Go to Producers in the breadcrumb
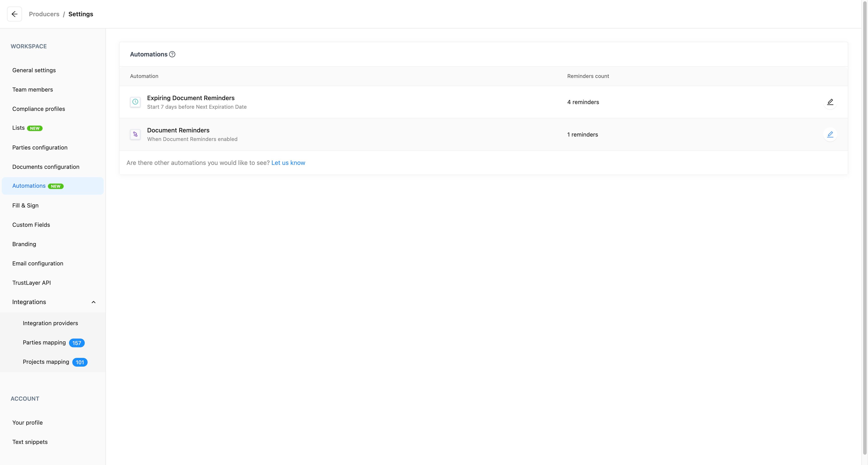The height and width of the screenshot is (465, 868). point(44,14)
